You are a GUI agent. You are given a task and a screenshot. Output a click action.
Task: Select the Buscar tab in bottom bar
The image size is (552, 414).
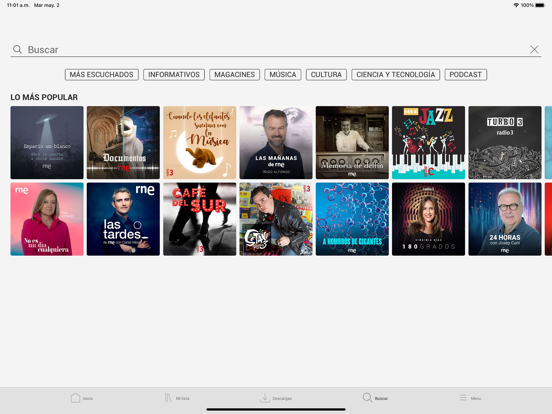[x=375, y=398]
